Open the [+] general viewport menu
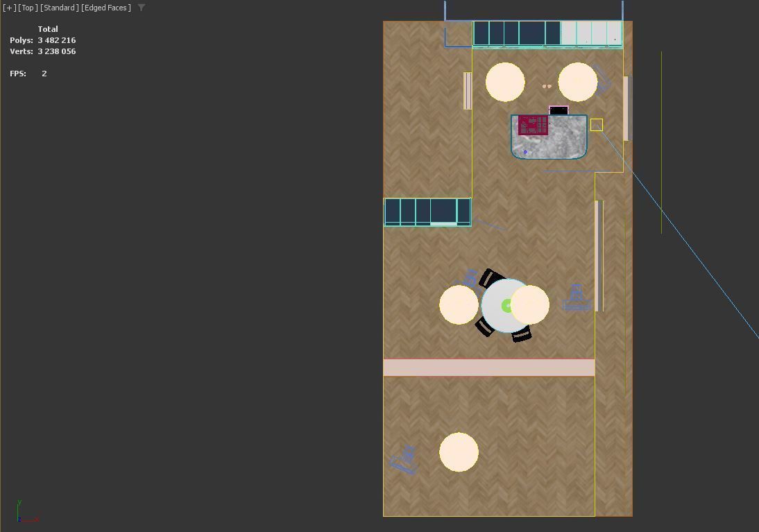The width and height of the screenshot is (759, 532). coord(9,8)
